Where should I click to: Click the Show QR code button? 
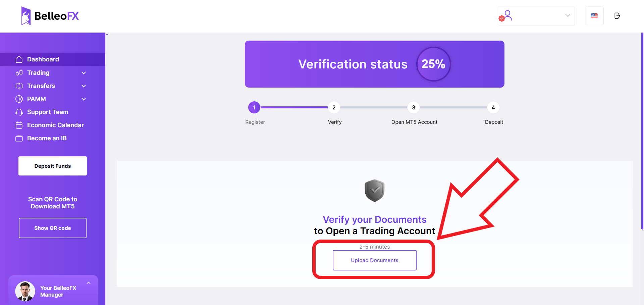click(53, 228)
